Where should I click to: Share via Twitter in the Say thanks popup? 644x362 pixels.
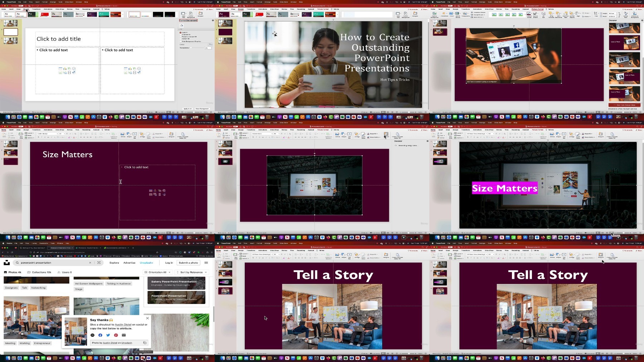pyautogui.click(x=108, y=335)
